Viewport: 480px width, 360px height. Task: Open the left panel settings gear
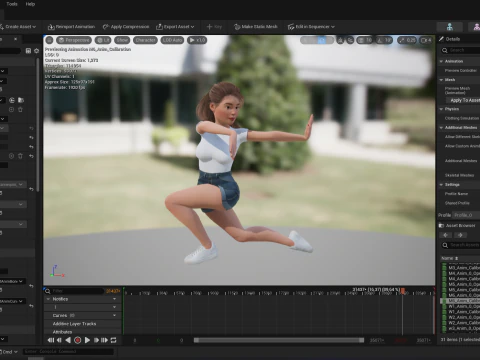click(x=36, y=51)
